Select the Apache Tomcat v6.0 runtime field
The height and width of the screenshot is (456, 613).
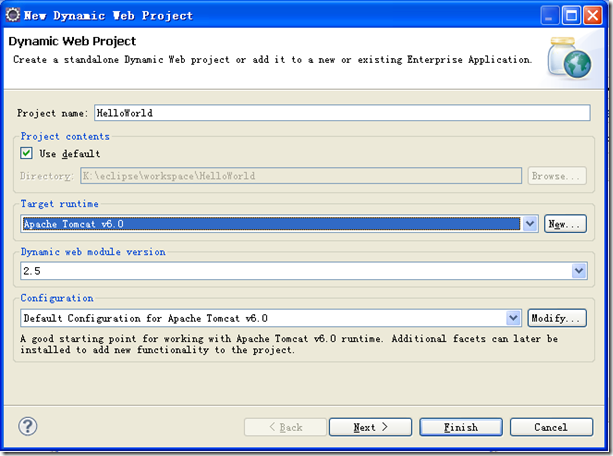tap(271, 224)
